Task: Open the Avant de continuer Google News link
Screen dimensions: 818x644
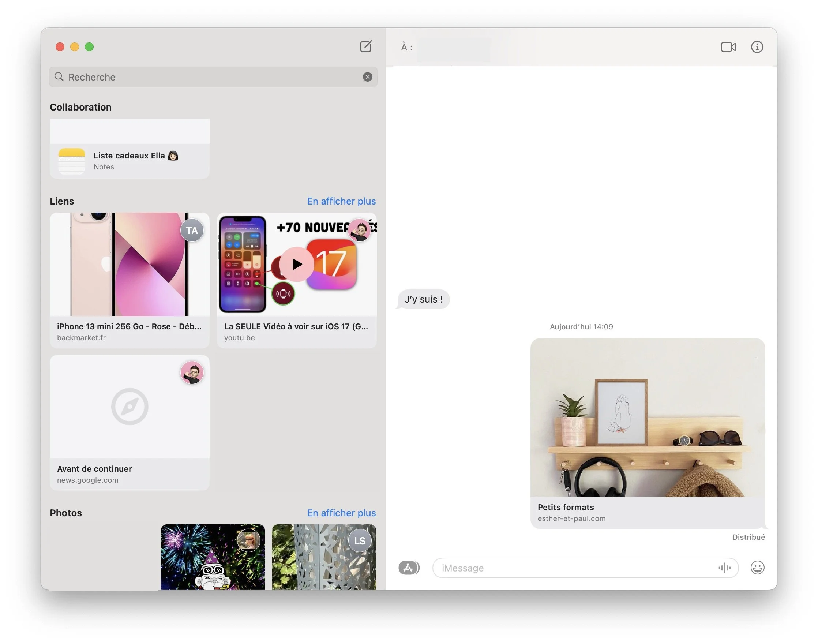Action: [129, 422]
